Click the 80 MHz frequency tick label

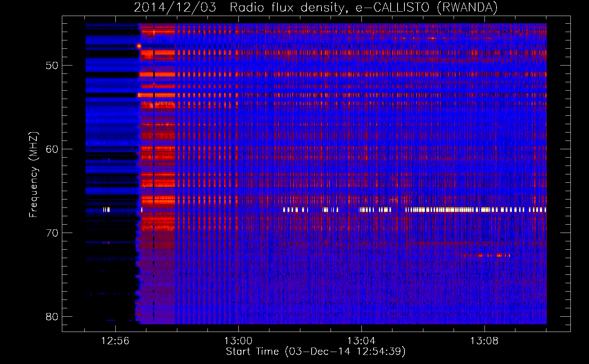(x=52, y=317)
